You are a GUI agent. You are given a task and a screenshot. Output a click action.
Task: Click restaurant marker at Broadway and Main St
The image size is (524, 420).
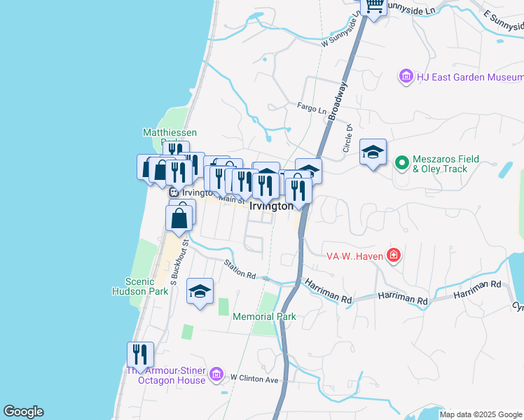(298, 192)
